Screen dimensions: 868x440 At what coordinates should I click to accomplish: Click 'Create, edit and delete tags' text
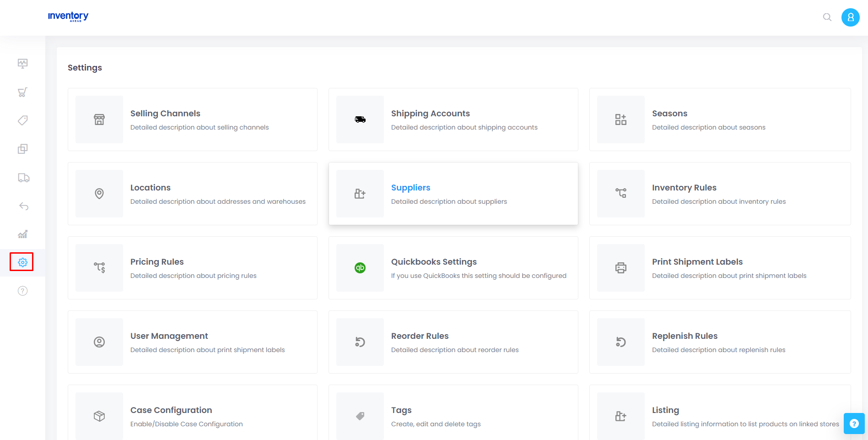coord(436,424)
